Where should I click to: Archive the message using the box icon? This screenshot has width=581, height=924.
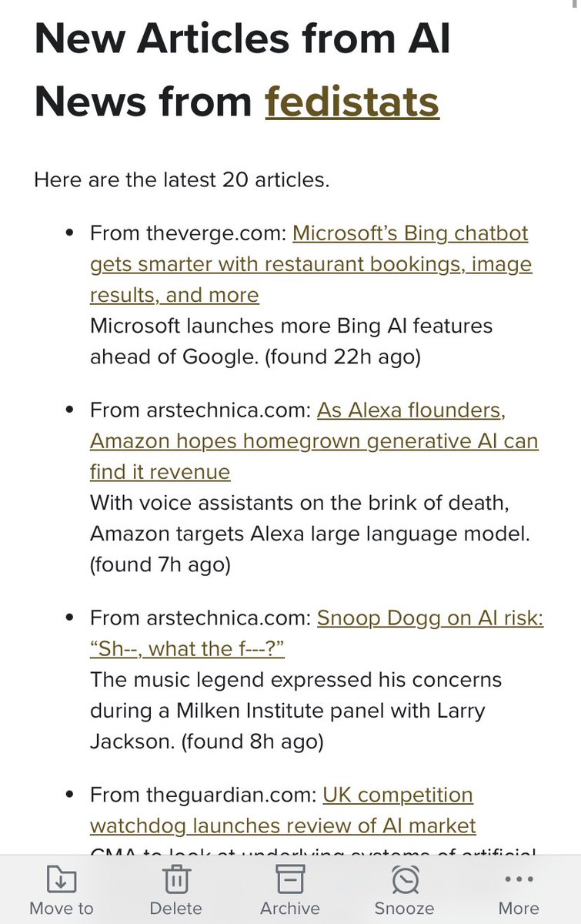(290, 879)
